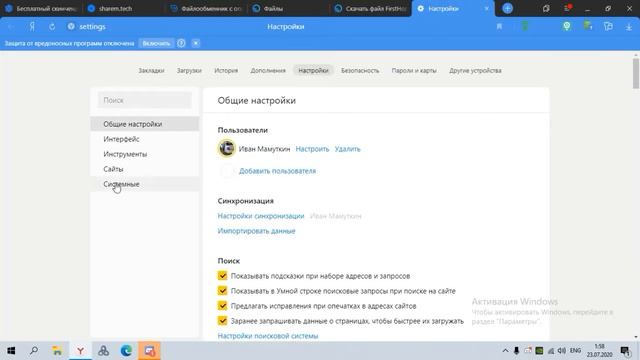Open the Закладки tab
Image resolution: width=640 pixels, height=360 pixels.
pos(151,71)
